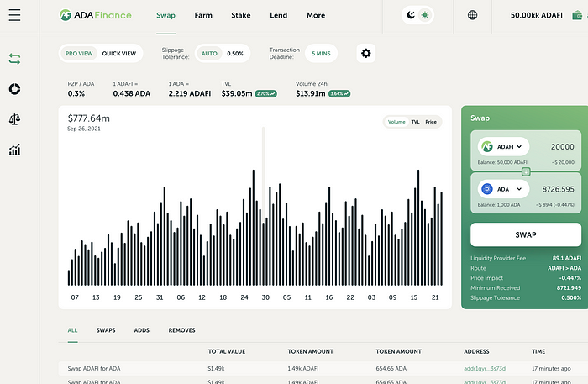Click '1.49k ADAFI' in first row
588x384 pixels.
303,369
